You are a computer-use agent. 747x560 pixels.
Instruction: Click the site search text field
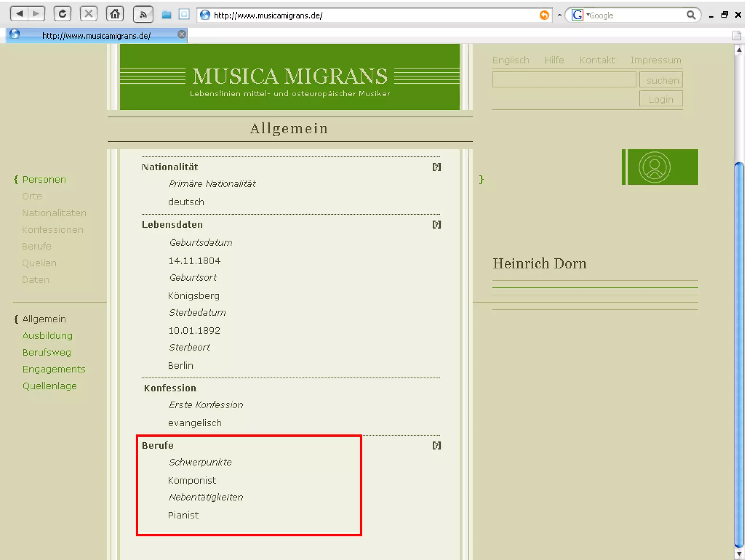[564, 80]
